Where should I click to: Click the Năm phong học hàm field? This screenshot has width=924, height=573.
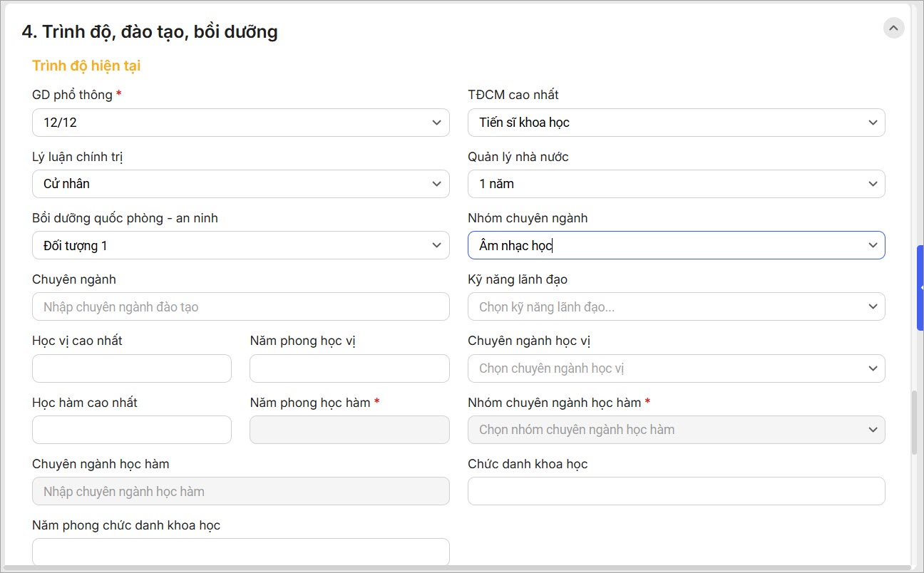tap(349, 430)
